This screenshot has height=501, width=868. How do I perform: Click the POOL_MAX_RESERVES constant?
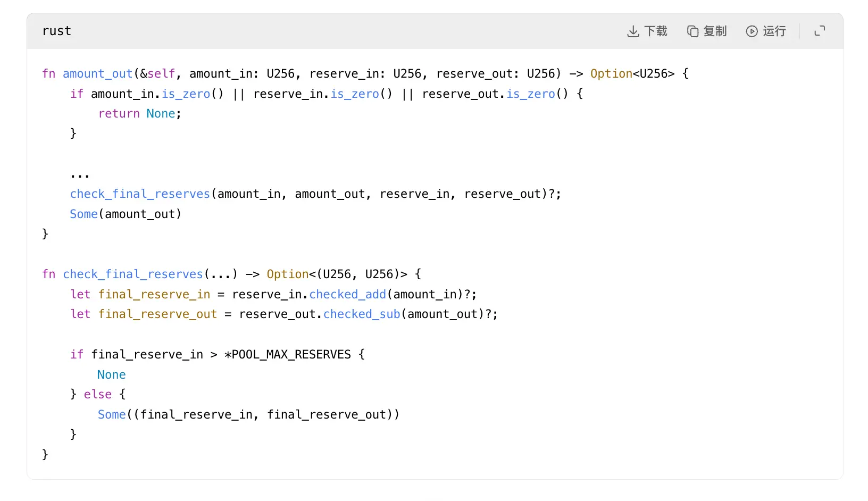coord(291,355)
